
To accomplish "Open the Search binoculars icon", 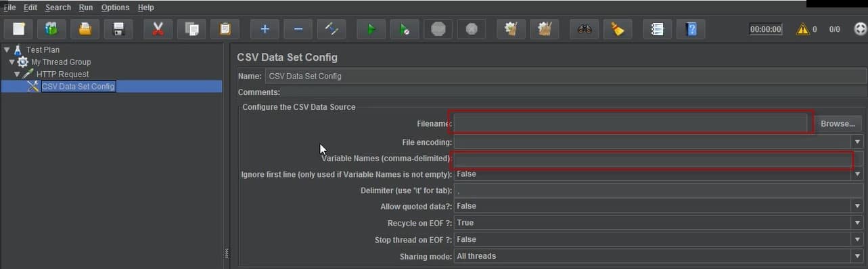I will [x=584, y=29].
